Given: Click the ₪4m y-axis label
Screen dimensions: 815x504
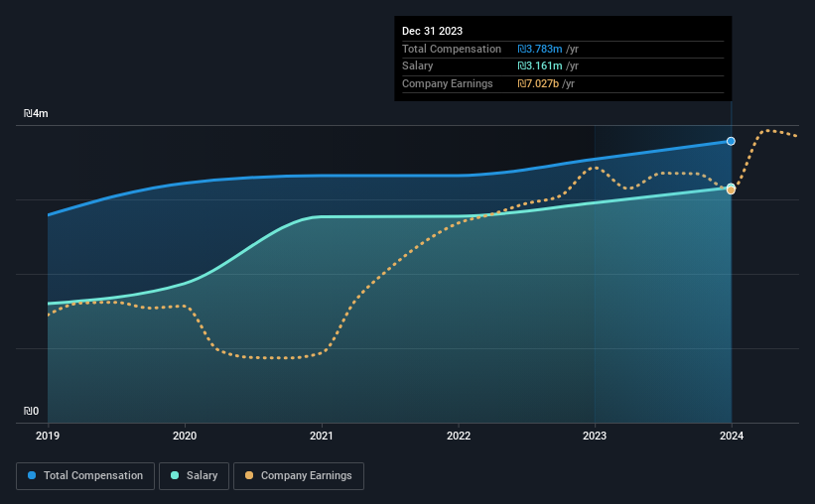Looking at the screenshot, I should [36, 113].
